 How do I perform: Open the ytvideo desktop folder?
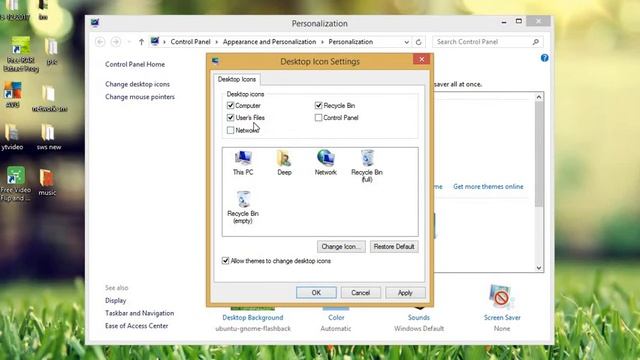(x=12, y=137)
